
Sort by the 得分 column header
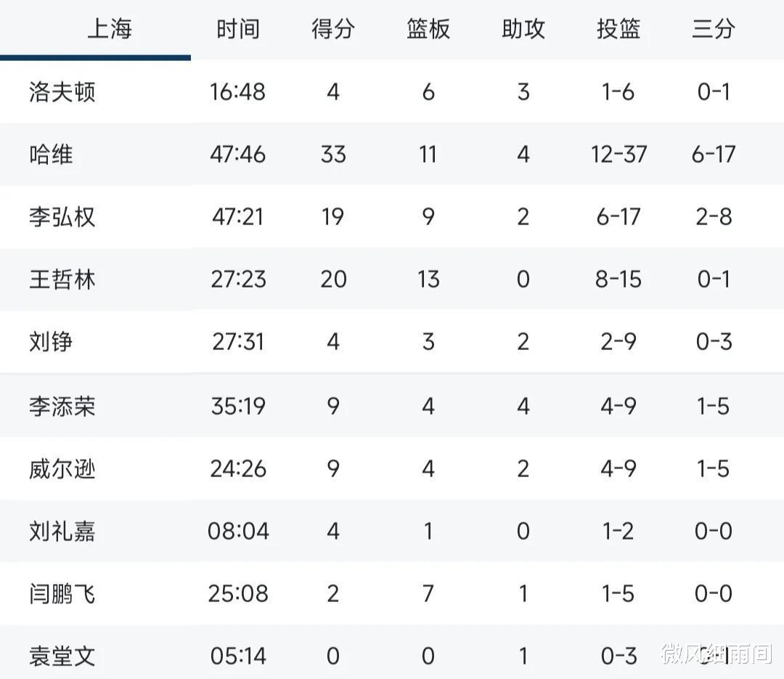[333, 28]
